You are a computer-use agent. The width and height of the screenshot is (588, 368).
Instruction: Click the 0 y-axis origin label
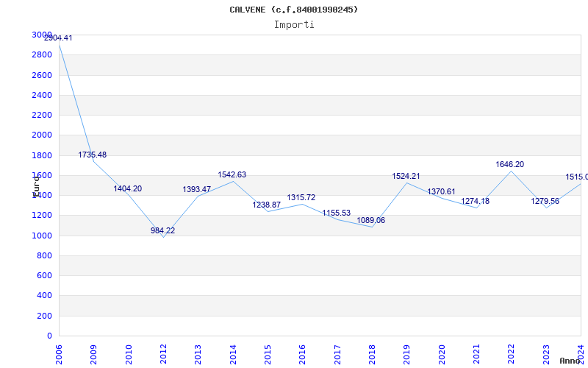tap(49, 336)
